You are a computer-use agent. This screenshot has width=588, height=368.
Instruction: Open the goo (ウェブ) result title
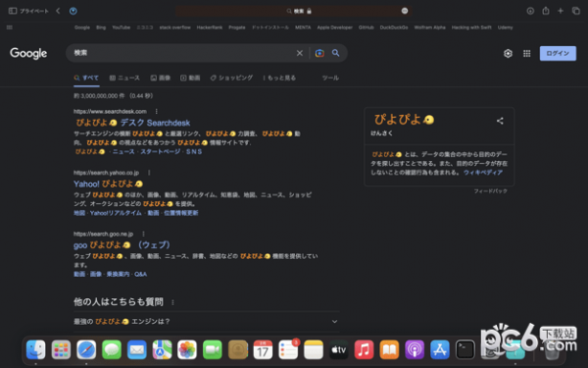coord(122,245)
